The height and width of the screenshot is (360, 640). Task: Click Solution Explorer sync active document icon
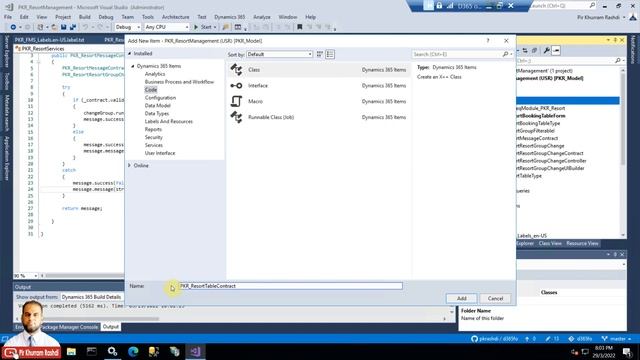point(525,51)
